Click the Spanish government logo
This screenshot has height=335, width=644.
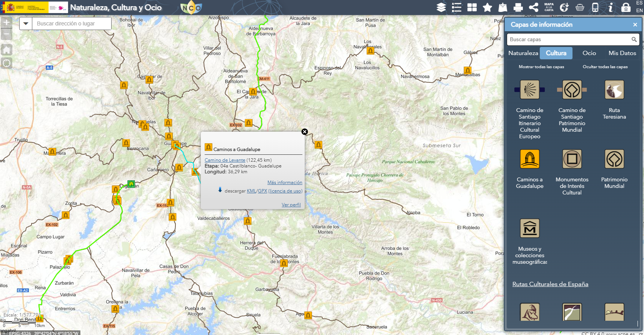click(35, 7)
